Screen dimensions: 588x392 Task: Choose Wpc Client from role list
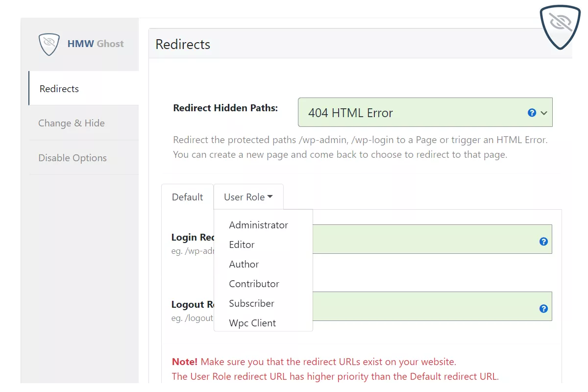252,323
